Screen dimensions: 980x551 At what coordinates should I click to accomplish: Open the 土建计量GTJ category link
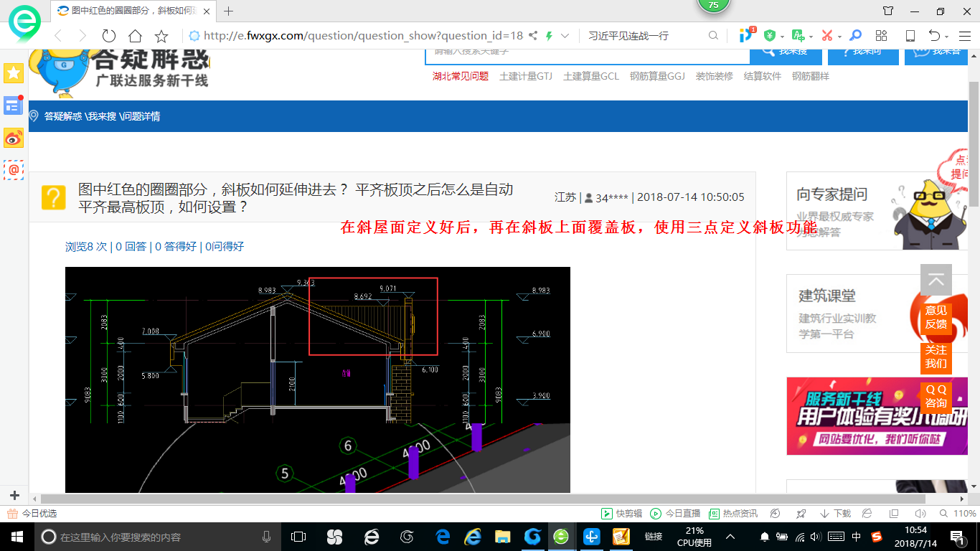(x=526, y=76)
